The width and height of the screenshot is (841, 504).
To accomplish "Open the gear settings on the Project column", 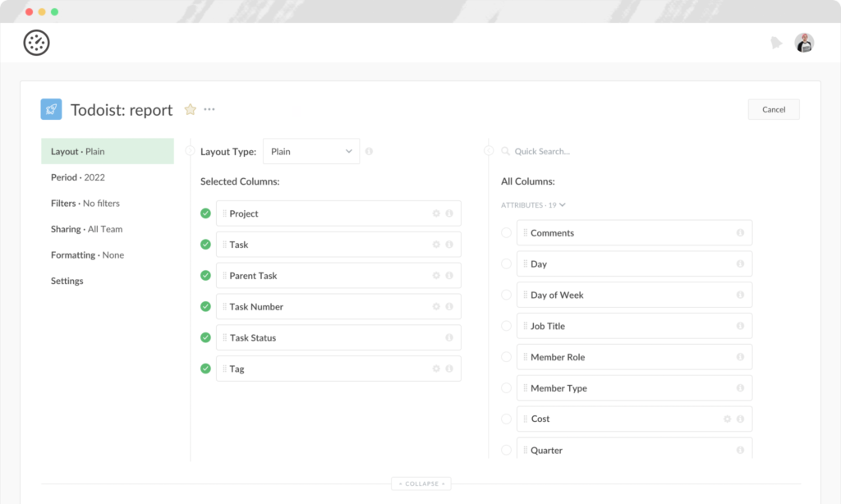I will click(436, 213).
